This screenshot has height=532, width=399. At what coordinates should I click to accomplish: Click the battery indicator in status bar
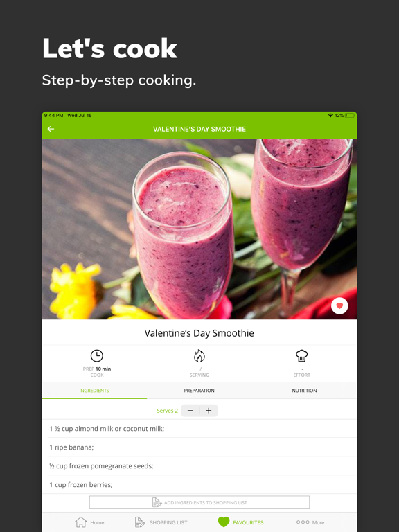[350, 116]
